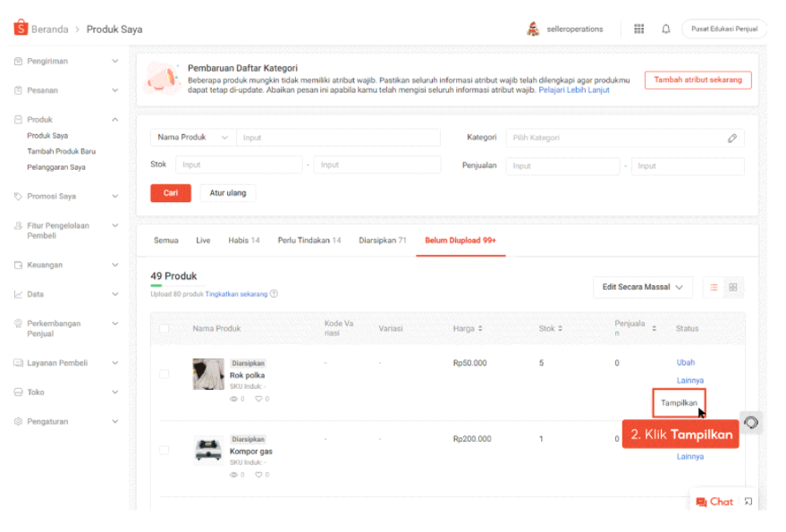
Task: Tick the Kompor gas row checkbox
Action: [x=165, y=450]
